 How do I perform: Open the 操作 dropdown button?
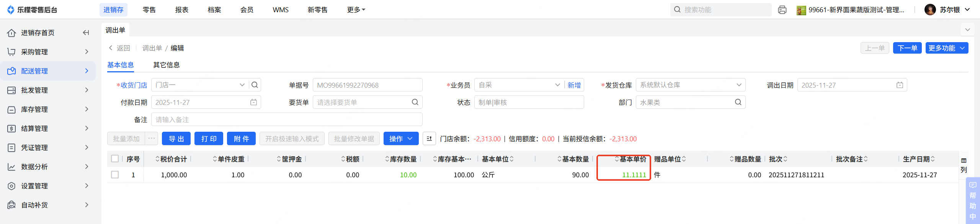(401, 139)
